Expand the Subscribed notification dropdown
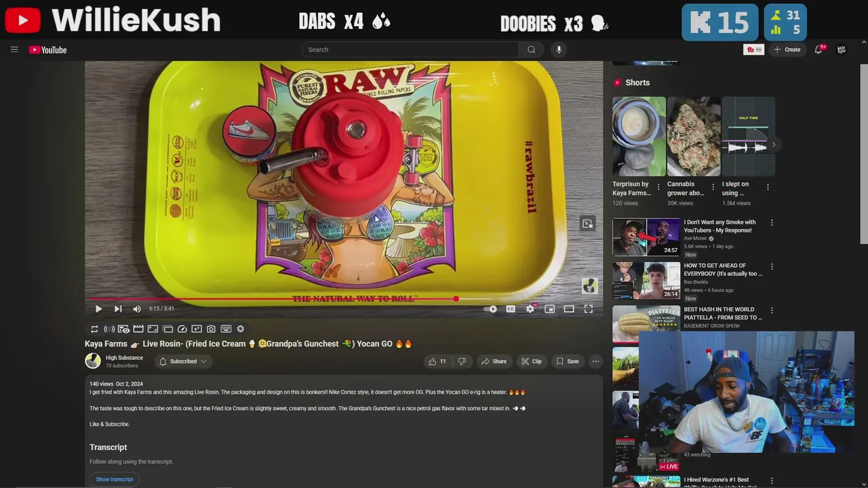The width and height of the screenshot is (868, 488). click(182, 361)
